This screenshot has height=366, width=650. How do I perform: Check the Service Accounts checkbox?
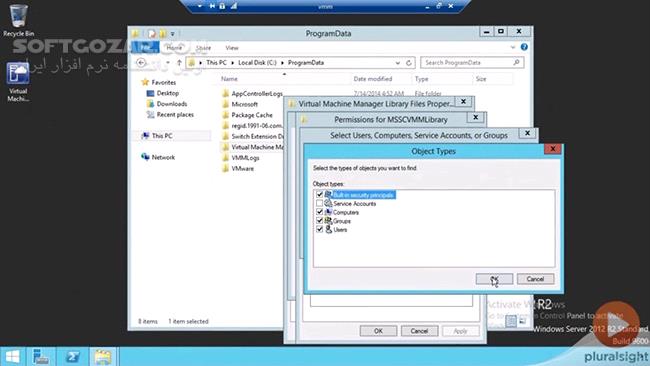pyautogui.click(x=319, y=203)
